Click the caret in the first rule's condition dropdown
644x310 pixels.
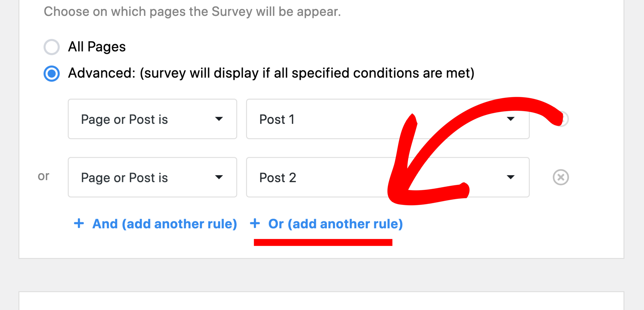point(219,119)
